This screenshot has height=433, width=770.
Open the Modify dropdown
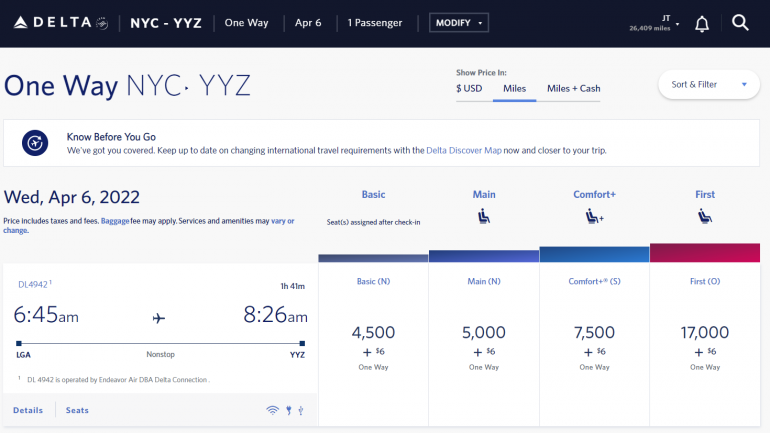point(459,22)
